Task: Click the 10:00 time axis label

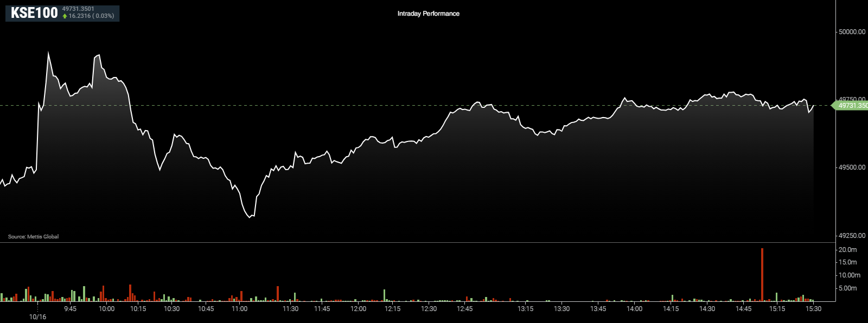Action: (106, 309)
